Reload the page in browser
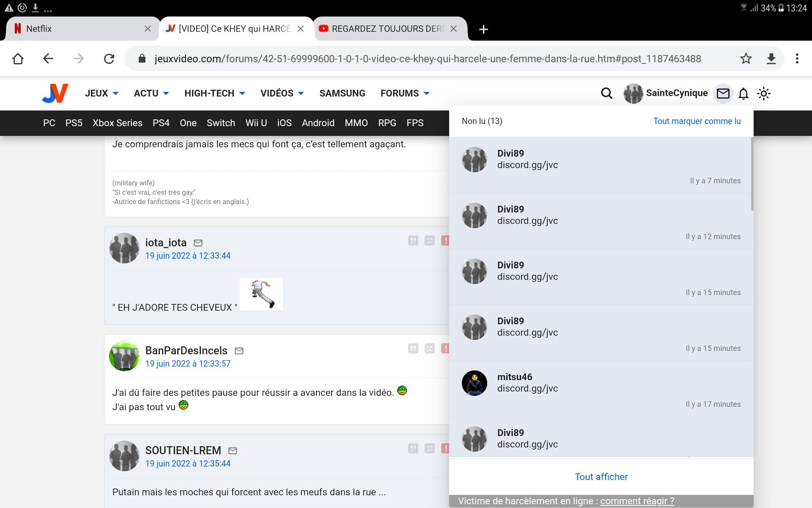 pyautogui.click(x=109, y=58)
